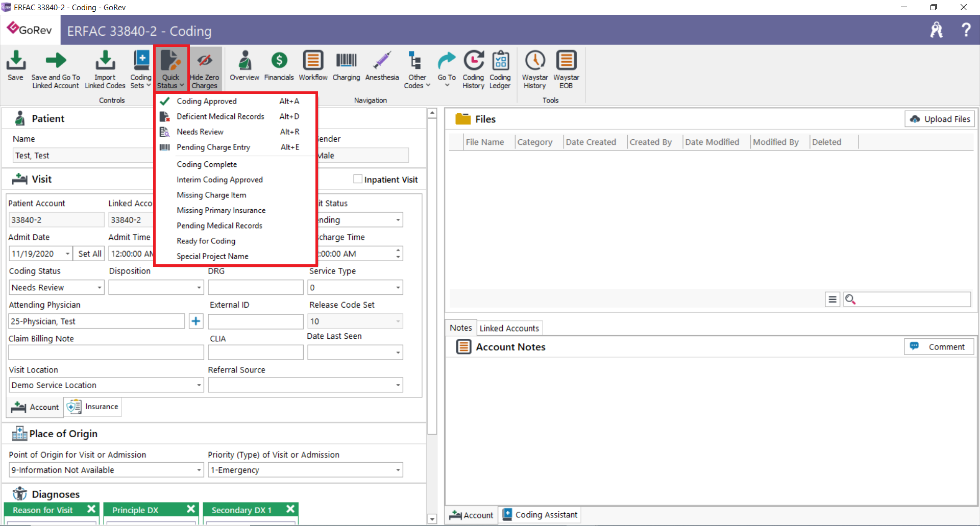This screenshot has height=526, width=980.
Task: Click the file search box
Action: (x=906, y=299)
